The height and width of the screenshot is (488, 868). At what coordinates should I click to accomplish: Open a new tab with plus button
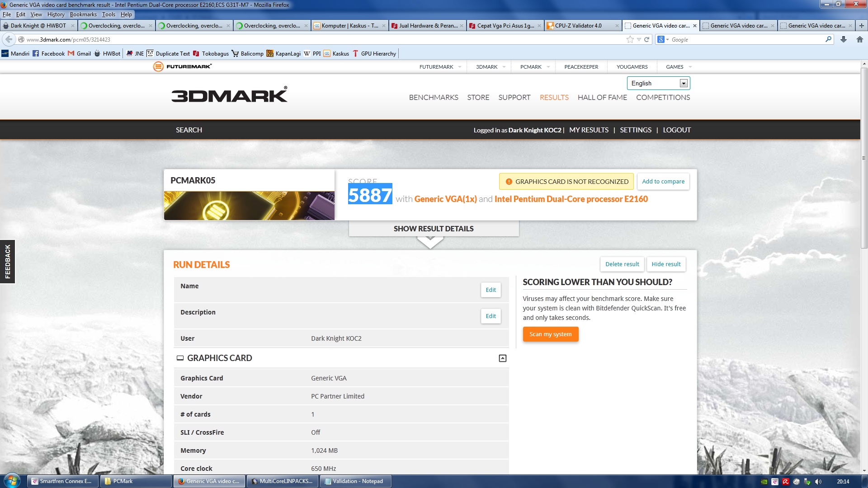click(862, 25)
